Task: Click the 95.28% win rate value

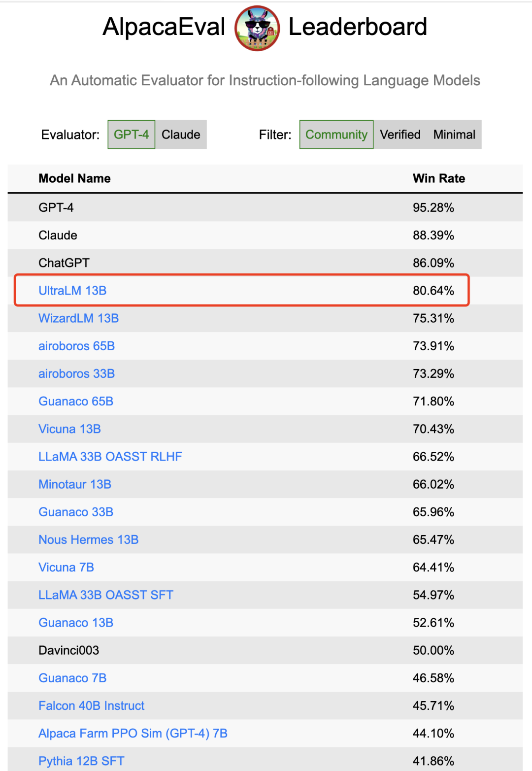Action: pyautogui.click(x=433, y=207)
